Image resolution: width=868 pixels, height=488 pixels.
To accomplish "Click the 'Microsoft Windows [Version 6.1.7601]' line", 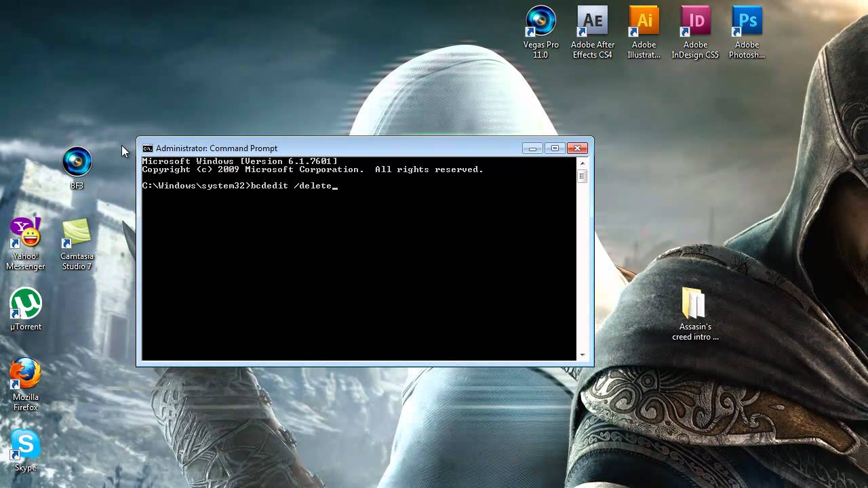I will coord(239,161).
